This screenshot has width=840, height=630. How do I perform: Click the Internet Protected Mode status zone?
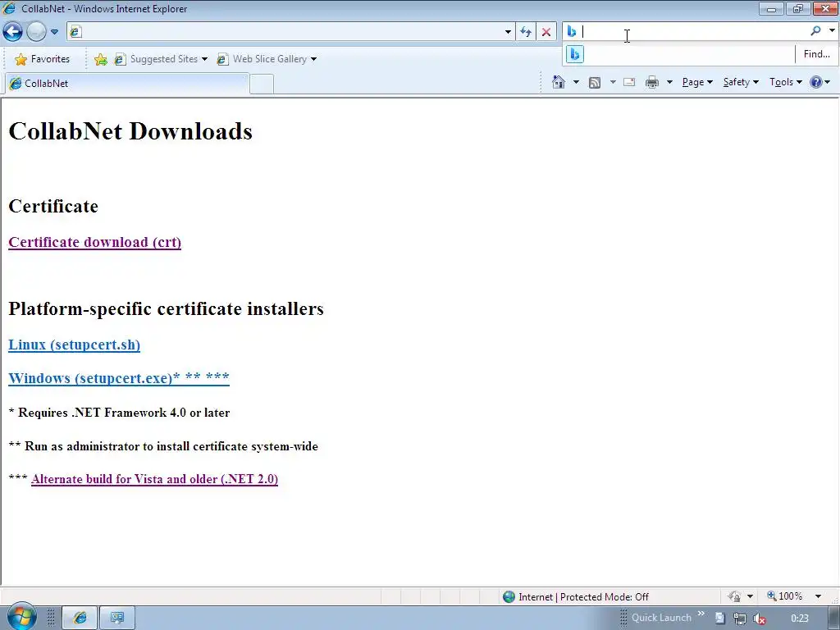(x=577, y=597)
